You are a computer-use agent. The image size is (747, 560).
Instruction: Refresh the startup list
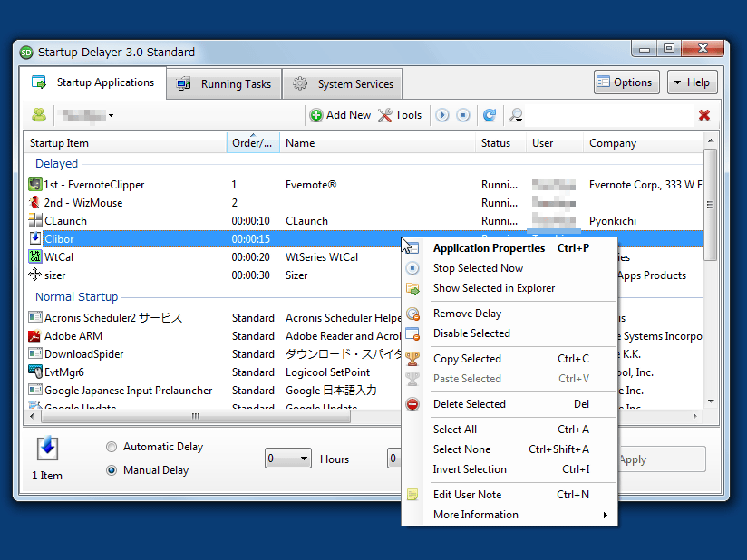[490, 115]
